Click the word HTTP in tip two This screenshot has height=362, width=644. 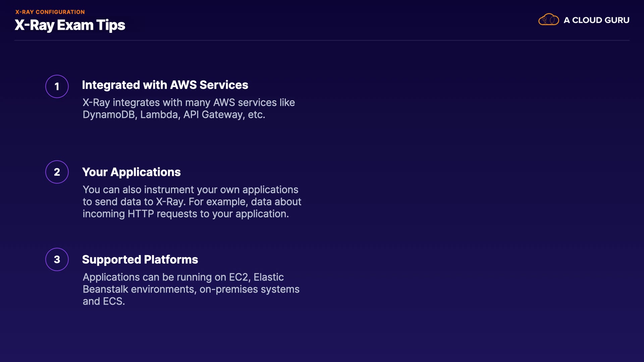click(x=141, y=214)
